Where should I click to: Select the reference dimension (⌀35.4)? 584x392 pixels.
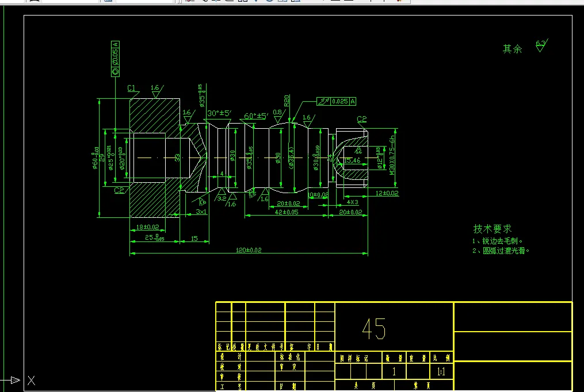tap(291, 158)
